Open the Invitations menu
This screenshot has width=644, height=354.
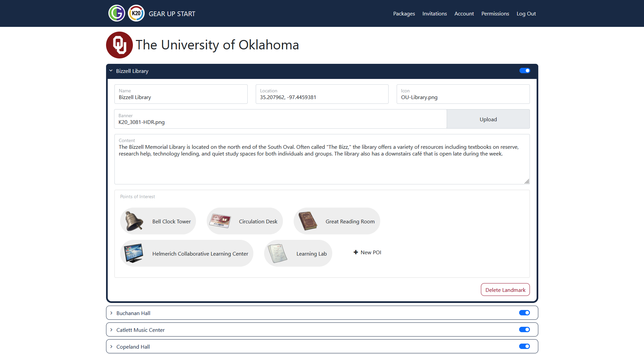click(x=434, y=14)
